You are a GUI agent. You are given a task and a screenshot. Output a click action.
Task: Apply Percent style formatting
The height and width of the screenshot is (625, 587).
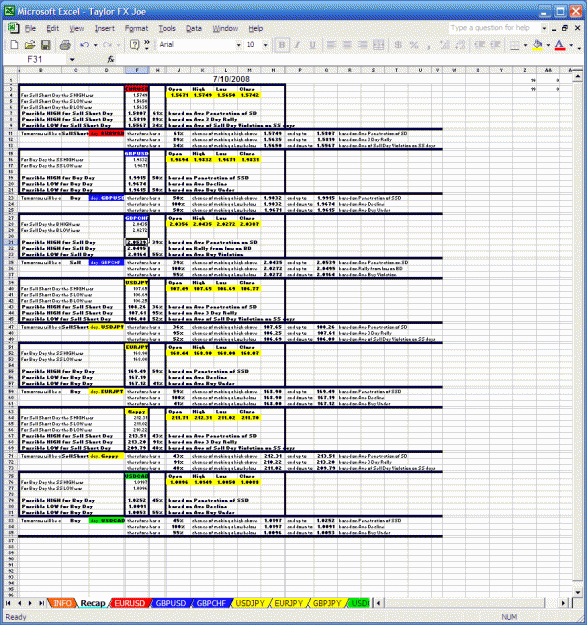click(414, 45)
